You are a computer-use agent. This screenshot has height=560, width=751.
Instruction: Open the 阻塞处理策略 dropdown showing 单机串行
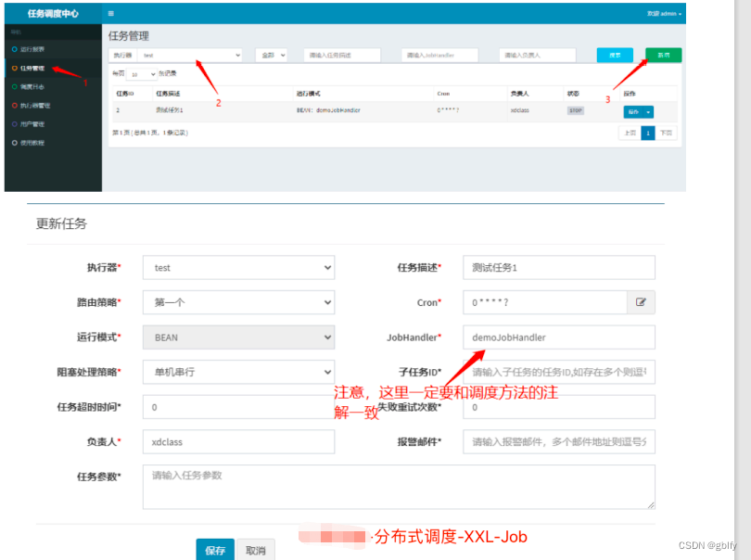point(238,372)
